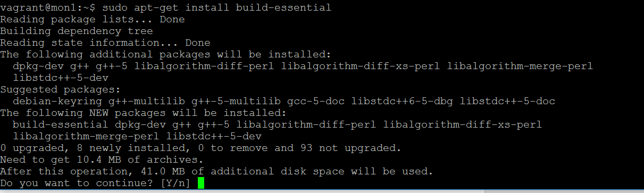Click 'Do you want to continue?' text

click(x=77, y=183)
